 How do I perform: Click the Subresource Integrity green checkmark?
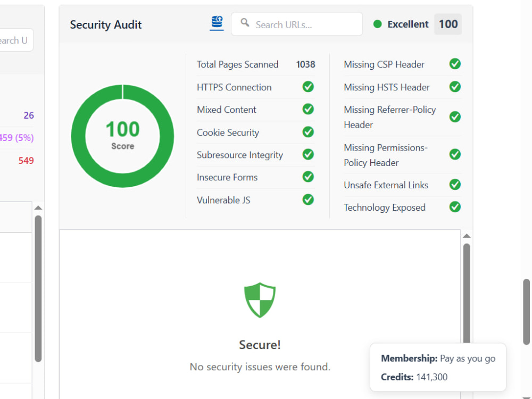point(308,154)
